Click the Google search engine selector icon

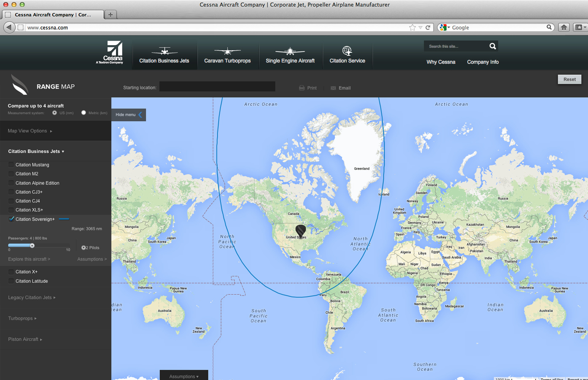pyautogui.click(x=444, y=27)
